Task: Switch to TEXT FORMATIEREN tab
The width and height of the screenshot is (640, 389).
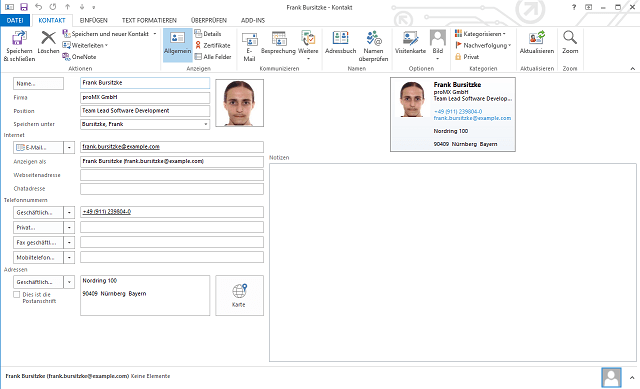Action: 149,20
